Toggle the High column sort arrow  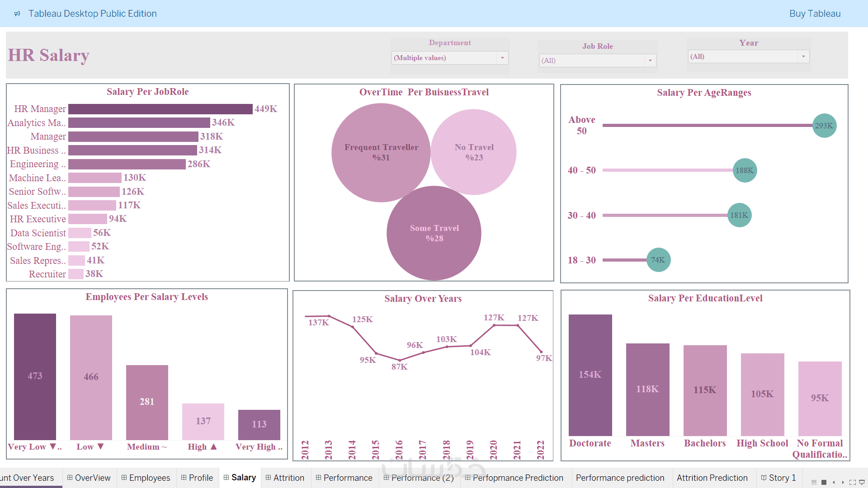214,446
